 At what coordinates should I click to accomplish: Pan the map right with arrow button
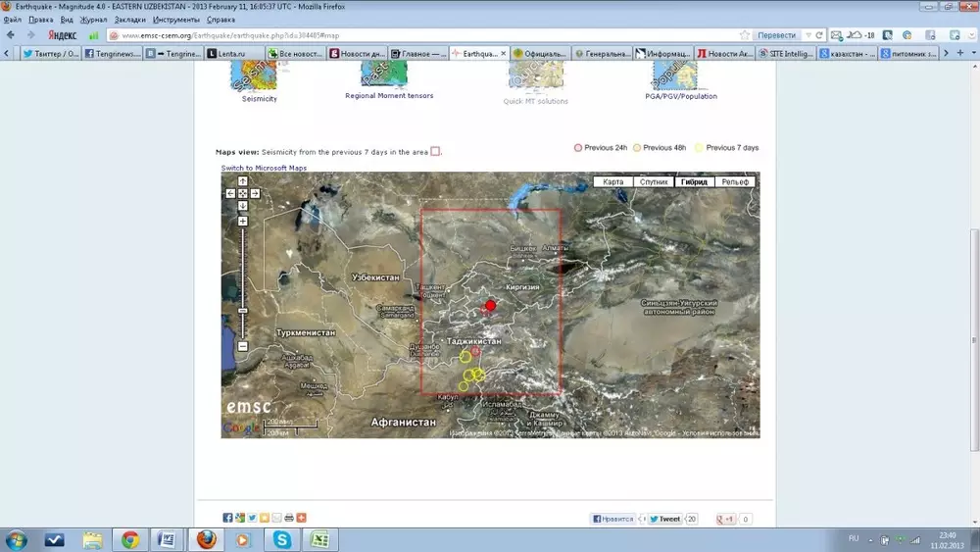click(255, 193)
